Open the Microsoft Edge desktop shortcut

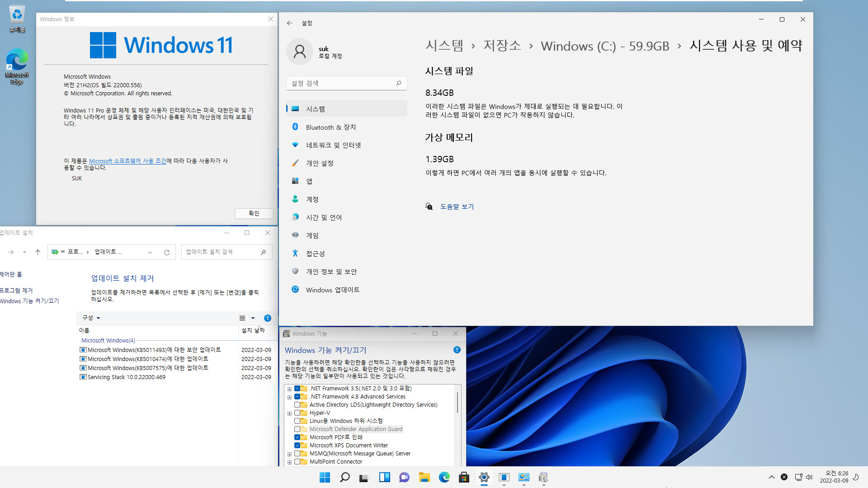point(17,67)
